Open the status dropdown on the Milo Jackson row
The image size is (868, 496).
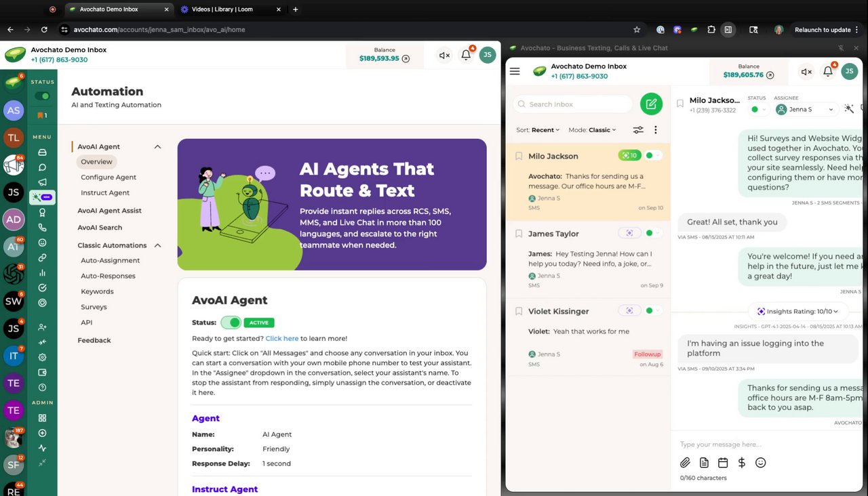click(x=654, y=155)
